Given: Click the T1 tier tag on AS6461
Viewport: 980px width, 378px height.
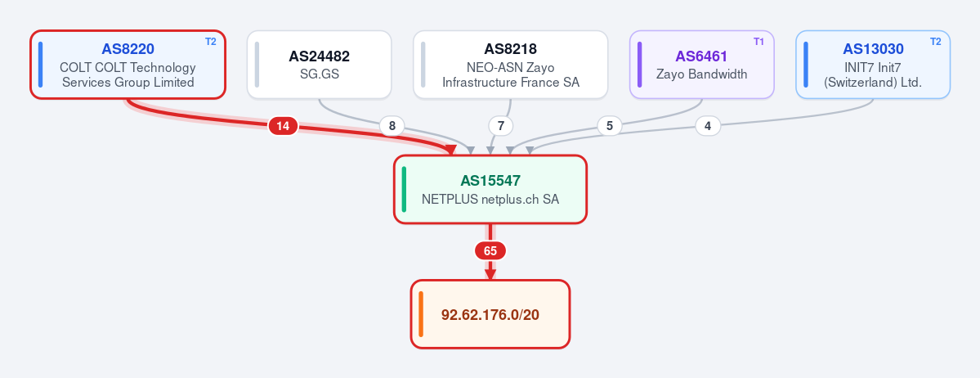Looking at the screenshot, I should pos(758,42).
